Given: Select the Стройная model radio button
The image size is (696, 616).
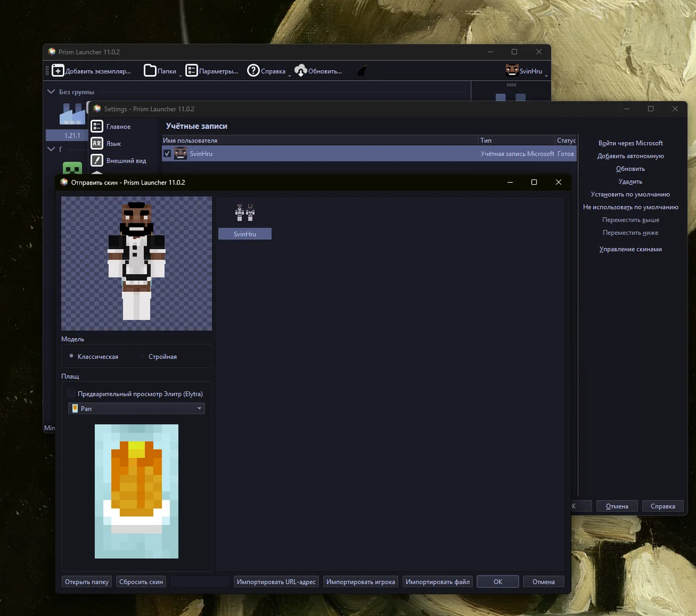Looking at the screenshot, I should [x=142, y=356].
